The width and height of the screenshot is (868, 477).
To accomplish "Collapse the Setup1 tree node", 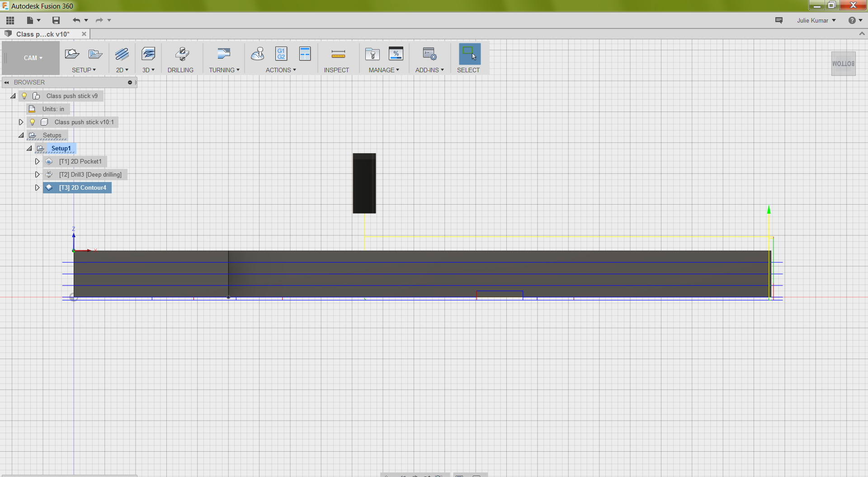I will pos(29,148).
